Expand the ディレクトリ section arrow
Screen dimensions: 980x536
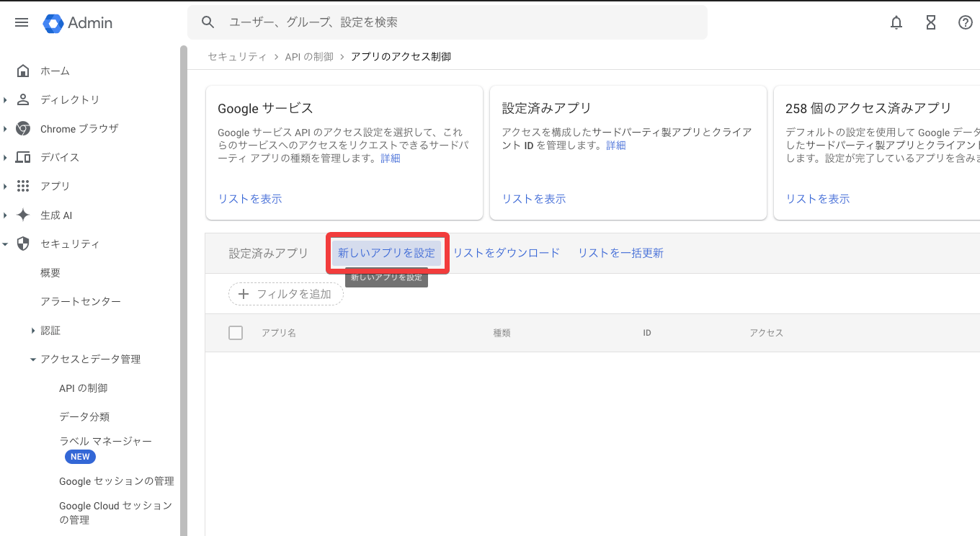5,99
